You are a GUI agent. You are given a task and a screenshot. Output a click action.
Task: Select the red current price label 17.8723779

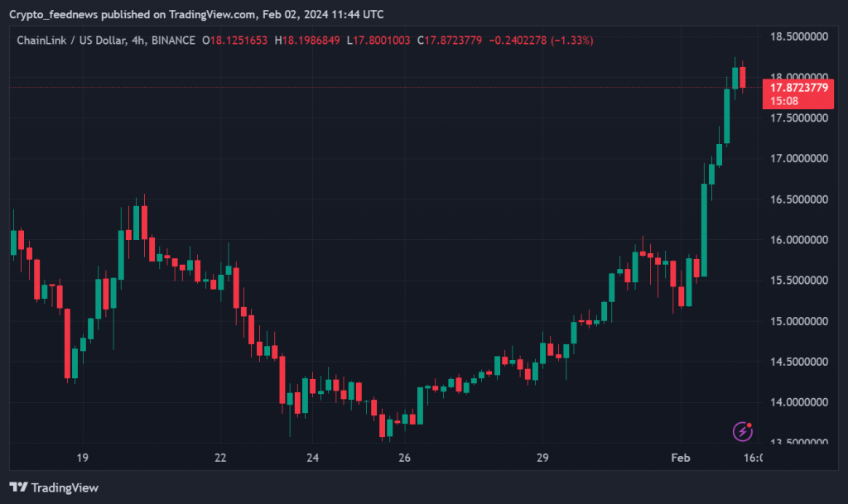[798, 88]
